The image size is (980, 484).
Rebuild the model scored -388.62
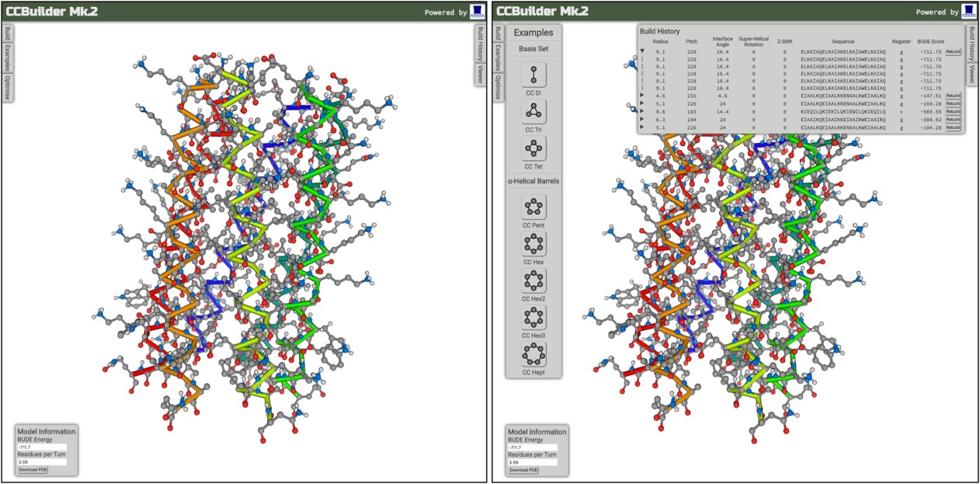953,119
